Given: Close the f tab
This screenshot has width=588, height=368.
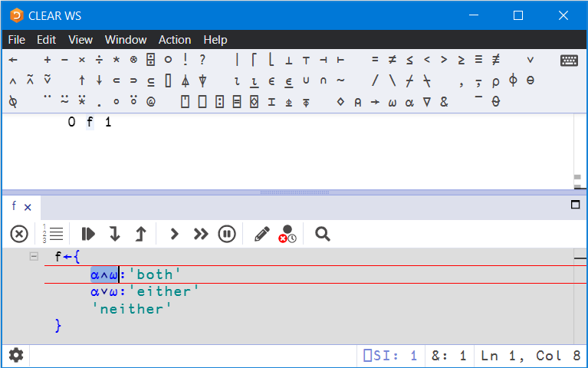Looking at the screenshot, I should tap(28, 207).
